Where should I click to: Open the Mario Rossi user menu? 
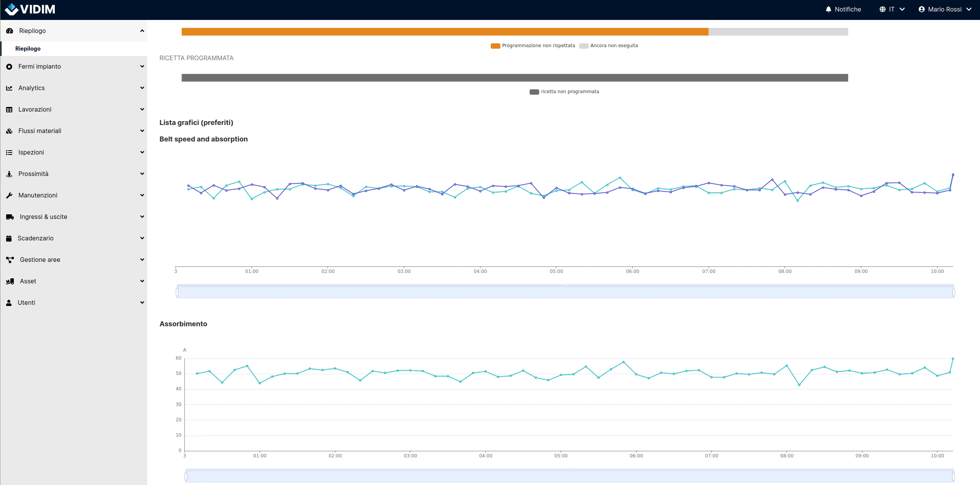click(945, 9)
